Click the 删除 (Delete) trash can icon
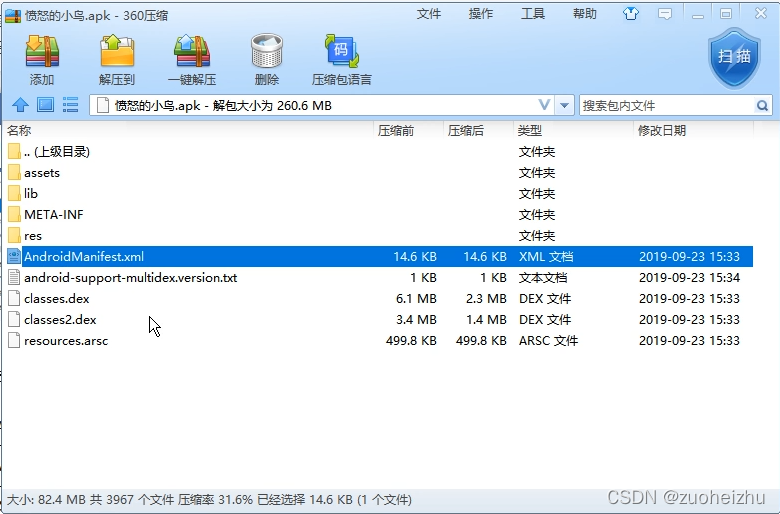780x514 pixels. point(267,51)
